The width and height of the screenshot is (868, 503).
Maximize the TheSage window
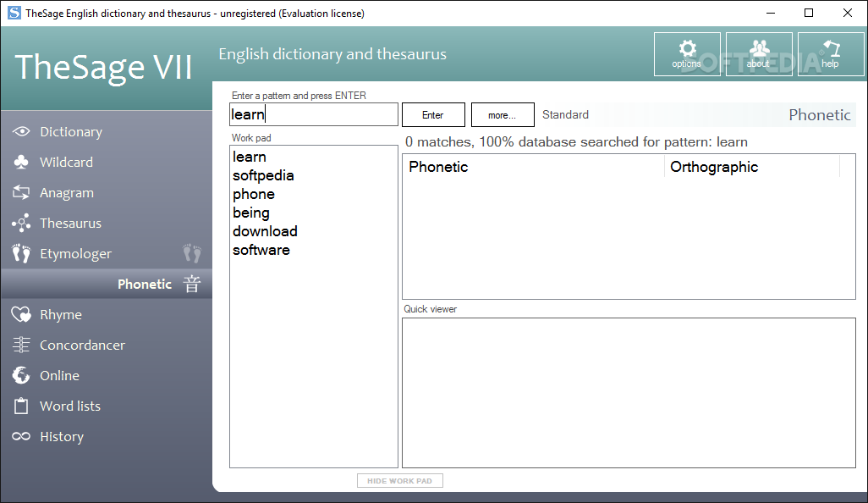click(x=809, y=13)
